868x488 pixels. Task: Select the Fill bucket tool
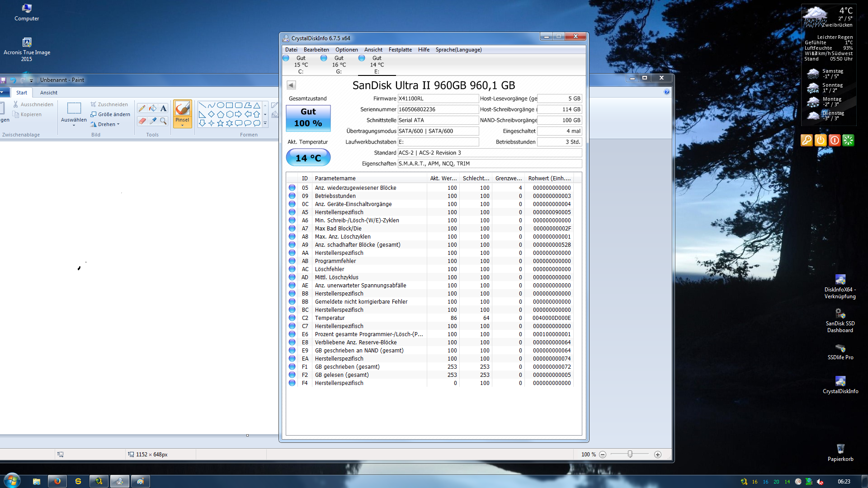[x=153, y=108]
